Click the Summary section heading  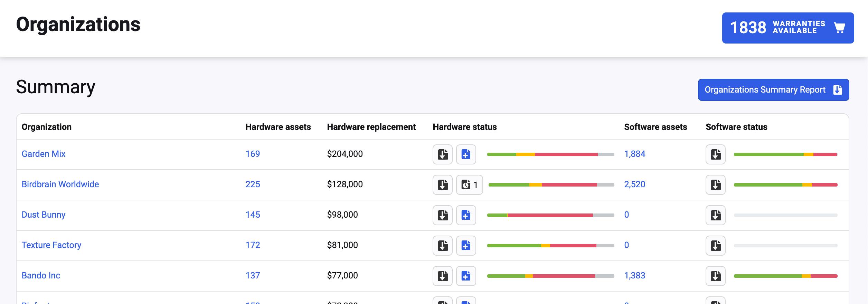coord(56,87)
